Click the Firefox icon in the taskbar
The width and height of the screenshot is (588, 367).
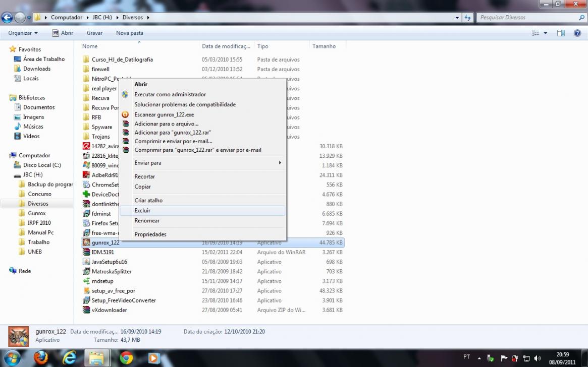pos(41,358)
